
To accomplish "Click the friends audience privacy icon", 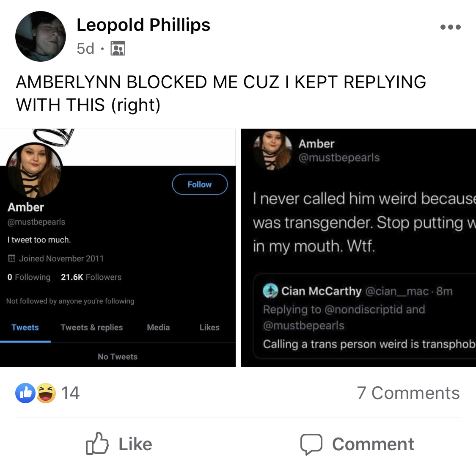I will pyautogui.click(x=118, y=48).
